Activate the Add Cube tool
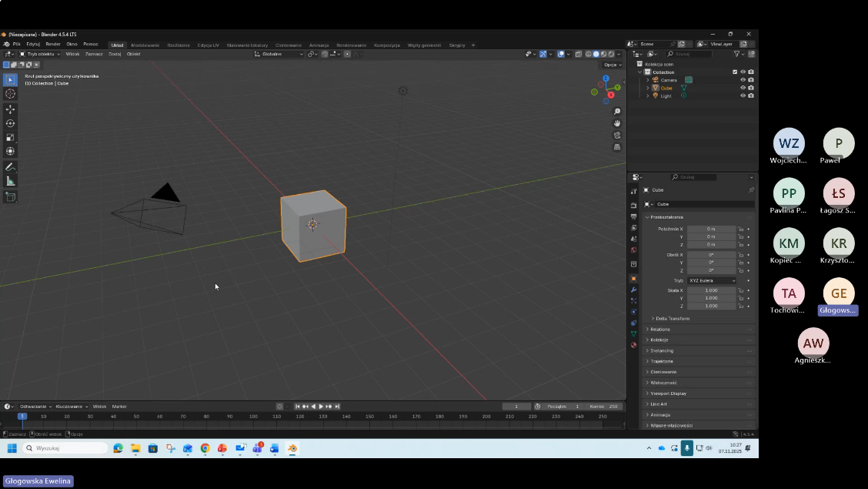This screenshot has width=868, height=489. pos(10,197)
